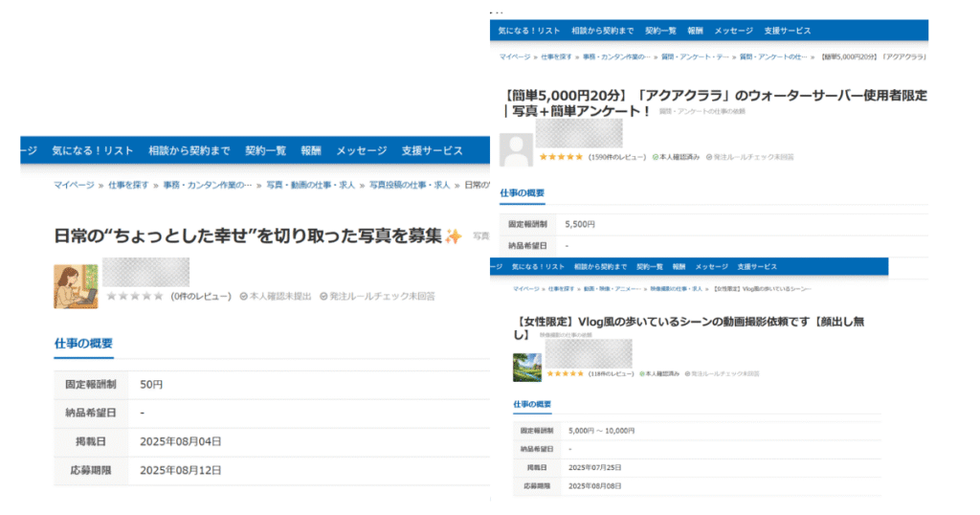Open 相談から契約まで in the 日常 page menu
This screenshot has height=515, width=980.
[189, 150]
